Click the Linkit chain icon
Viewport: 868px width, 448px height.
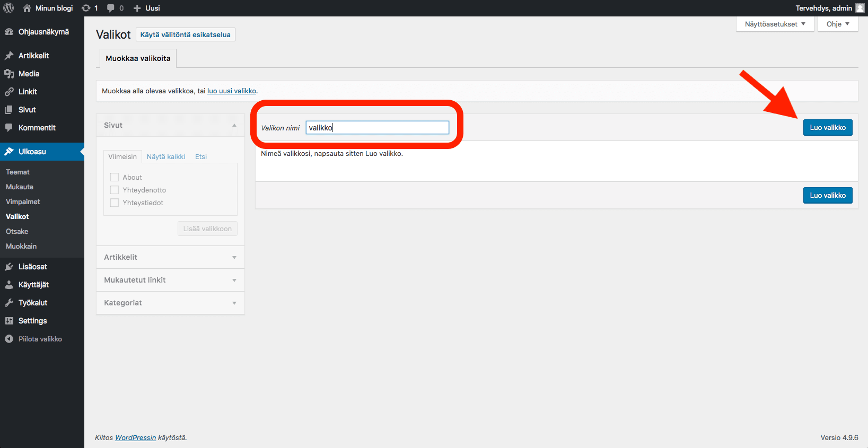point(9,92)
